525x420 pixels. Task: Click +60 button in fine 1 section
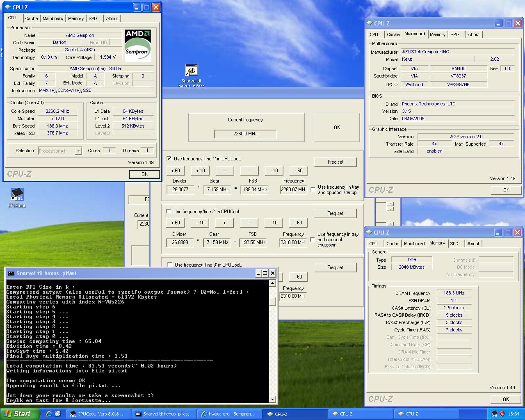pyautogui.click(x=176, y=171)
